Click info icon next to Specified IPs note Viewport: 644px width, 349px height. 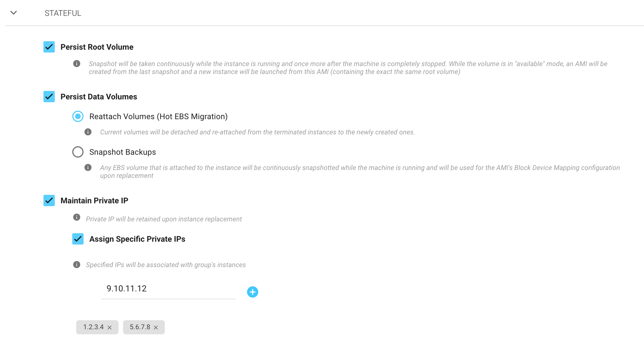(x=77, y=265)
